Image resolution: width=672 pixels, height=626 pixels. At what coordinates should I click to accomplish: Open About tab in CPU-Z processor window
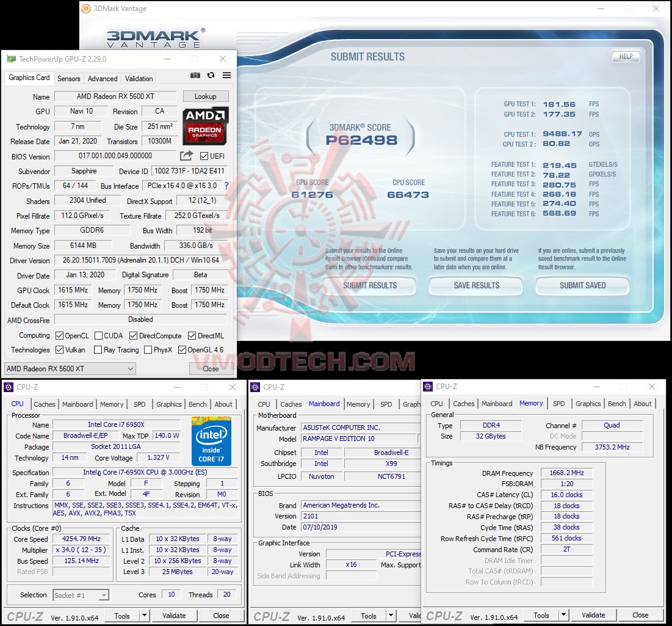click(x=224, y=404)
